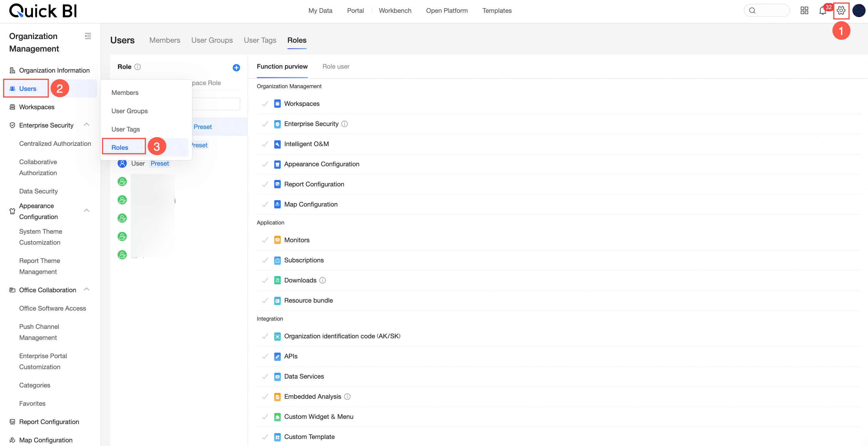Toggle the Workspaces permission checkmark

pos(265,104)
